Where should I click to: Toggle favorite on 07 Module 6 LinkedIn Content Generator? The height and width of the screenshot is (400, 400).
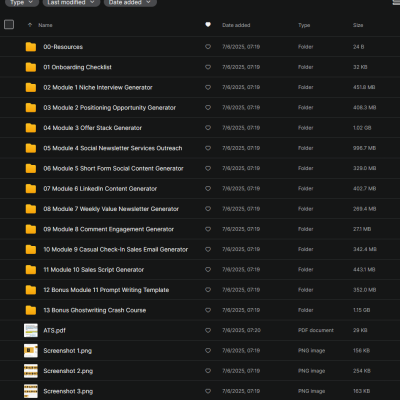(x=208, y=189)
